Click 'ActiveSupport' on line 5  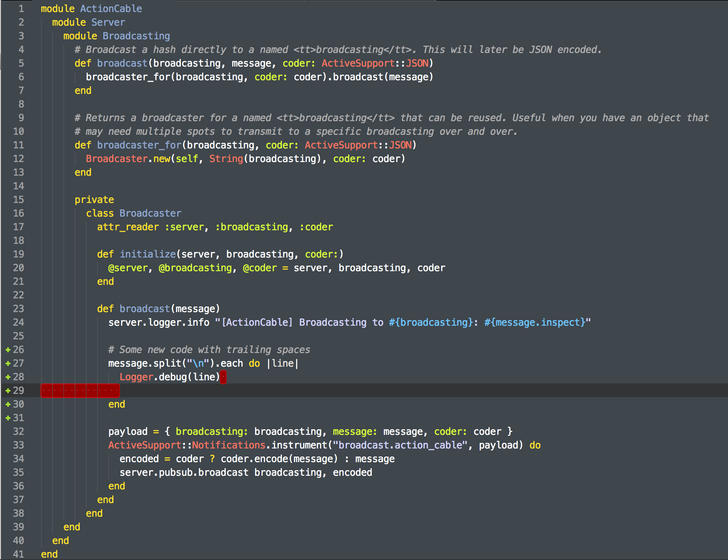coord(358,63)
